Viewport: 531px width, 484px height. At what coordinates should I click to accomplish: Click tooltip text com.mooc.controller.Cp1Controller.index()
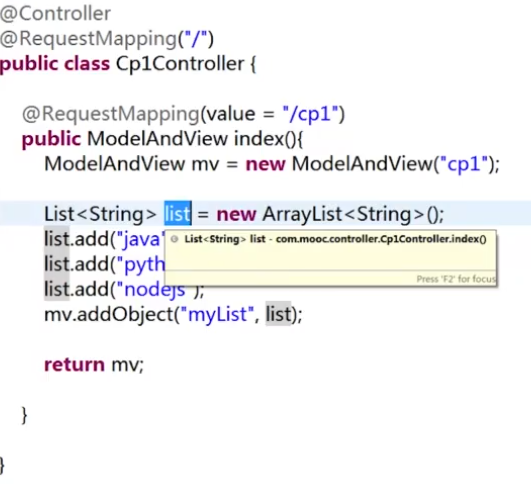(x=381, y=239)
